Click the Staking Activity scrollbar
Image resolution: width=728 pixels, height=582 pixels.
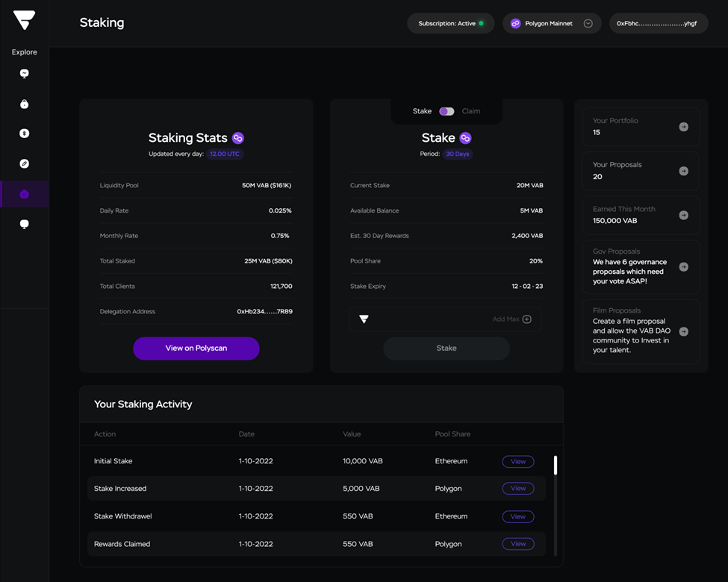coord(555,466)
